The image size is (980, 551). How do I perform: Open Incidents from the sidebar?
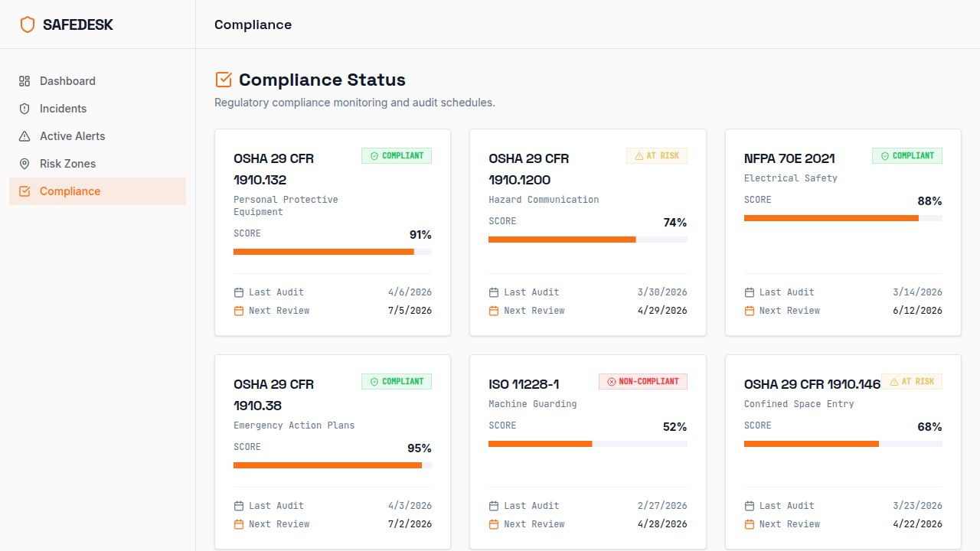64,109
